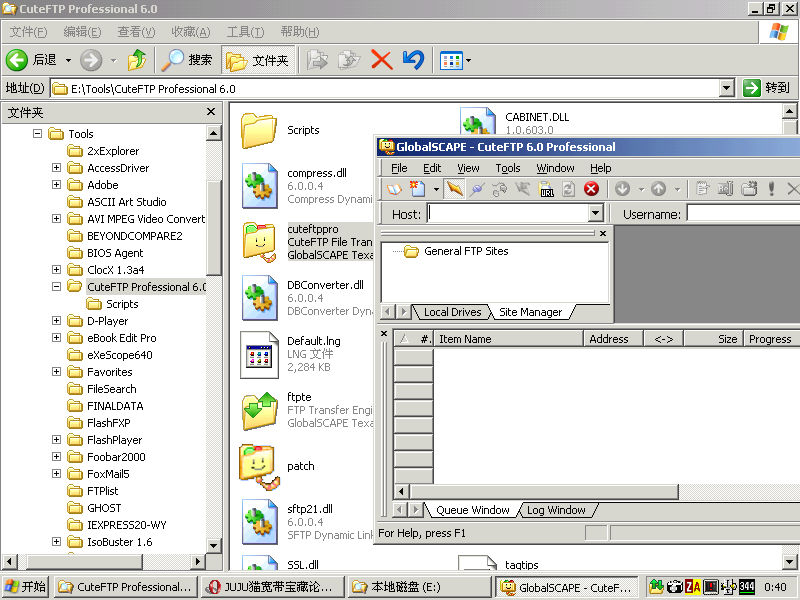
Task: Open the Host dropdown in CuteFTP
Action: point(595,213)
